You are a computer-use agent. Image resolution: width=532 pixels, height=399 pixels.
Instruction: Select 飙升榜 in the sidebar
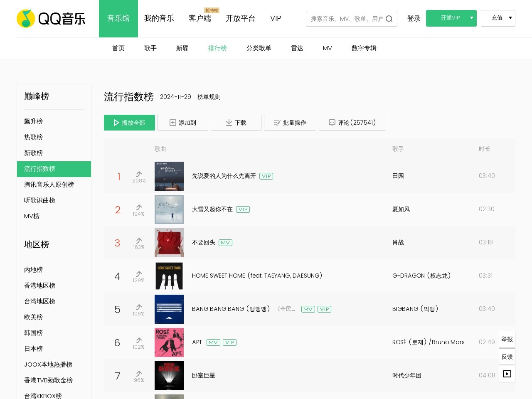coord(34,121)
